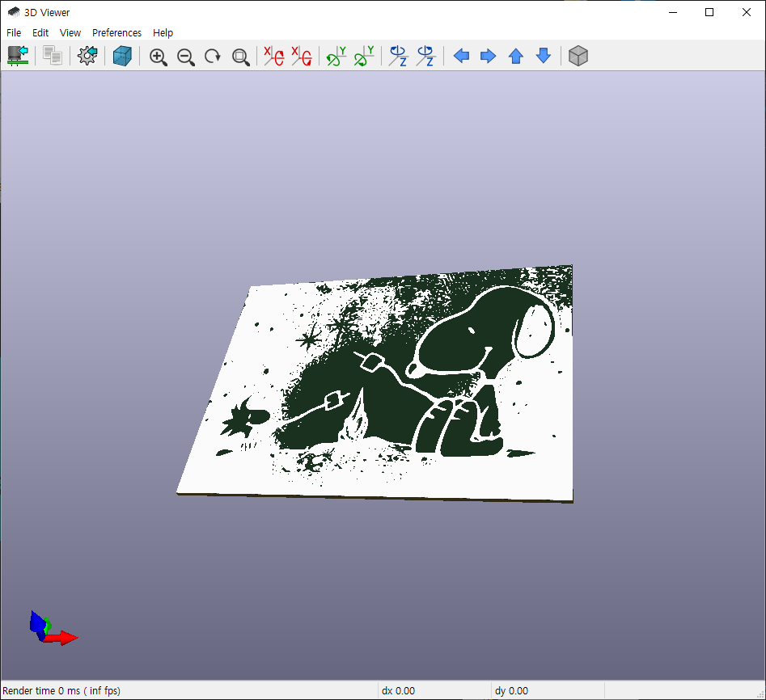The width and height of the screenshot is (766, 700).
Task: Rotate Y counterclockwise icon
Action: click(x=364, y=56)
